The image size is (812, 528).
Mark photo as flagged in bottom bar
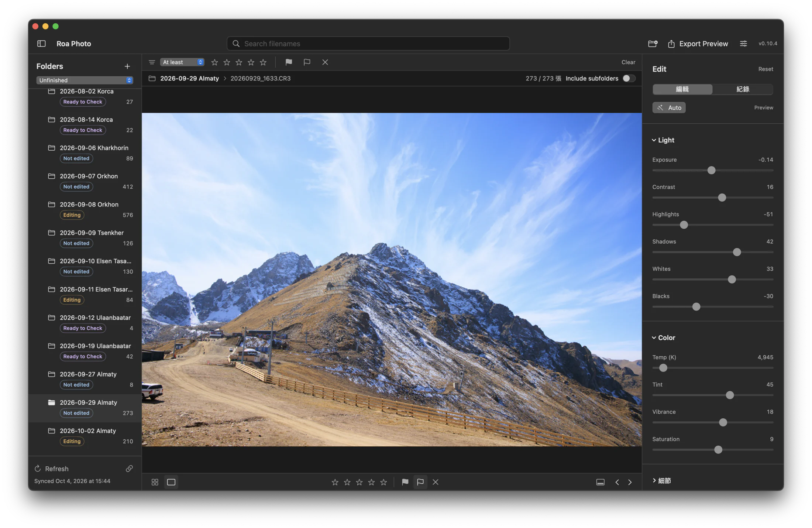(x=405, y=482)
